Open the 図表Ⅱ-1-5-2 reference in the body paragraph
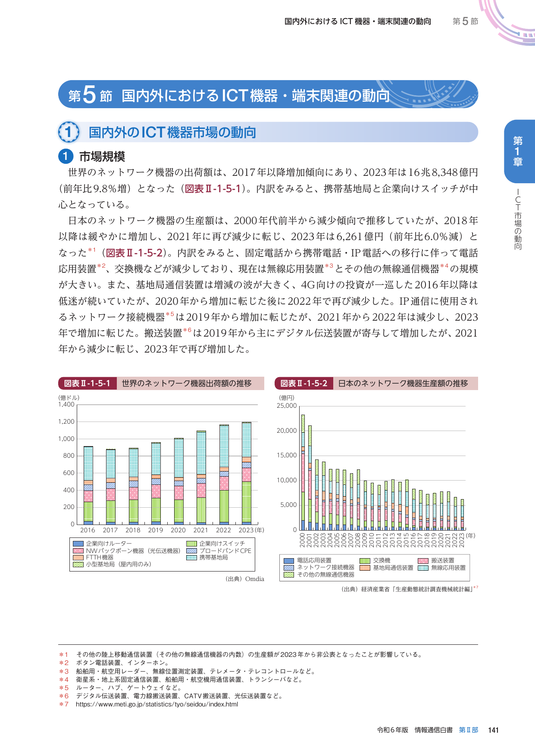The image size is (535, 756). [134, 253]
